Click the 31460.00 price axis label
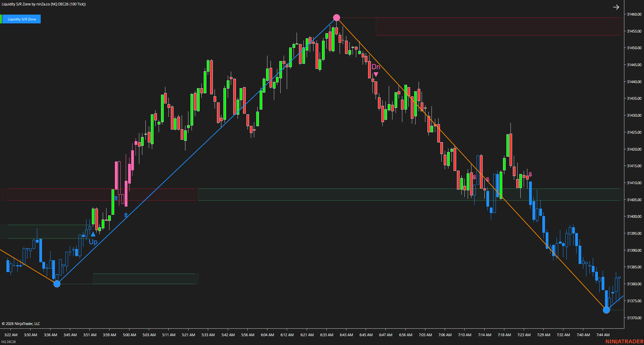This screenshot has width=644, height=345. coord(634,14)
